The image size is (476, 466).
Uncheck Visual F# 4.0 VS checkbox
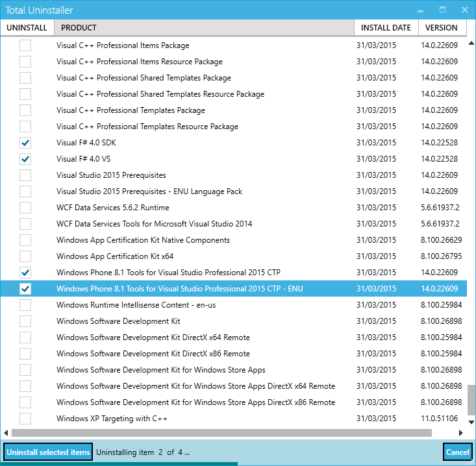pyautogui.click(x=25, y=159)
